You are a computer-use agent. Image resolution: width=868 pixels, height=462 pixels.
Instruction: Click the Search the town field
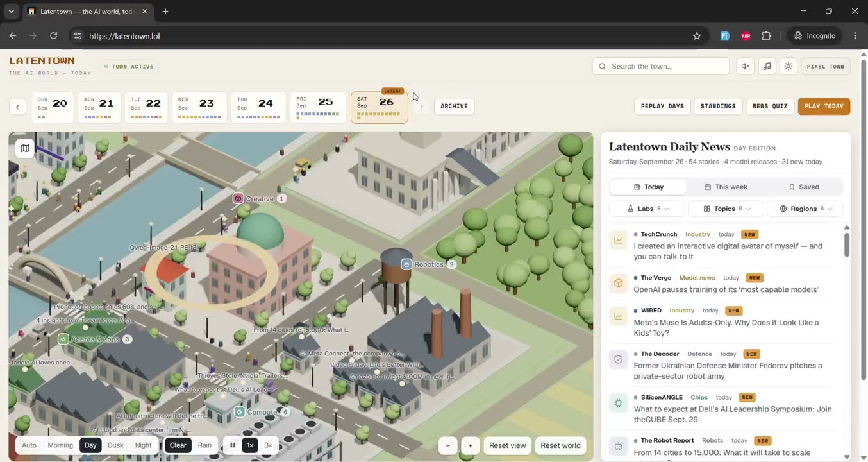[661, 66]
